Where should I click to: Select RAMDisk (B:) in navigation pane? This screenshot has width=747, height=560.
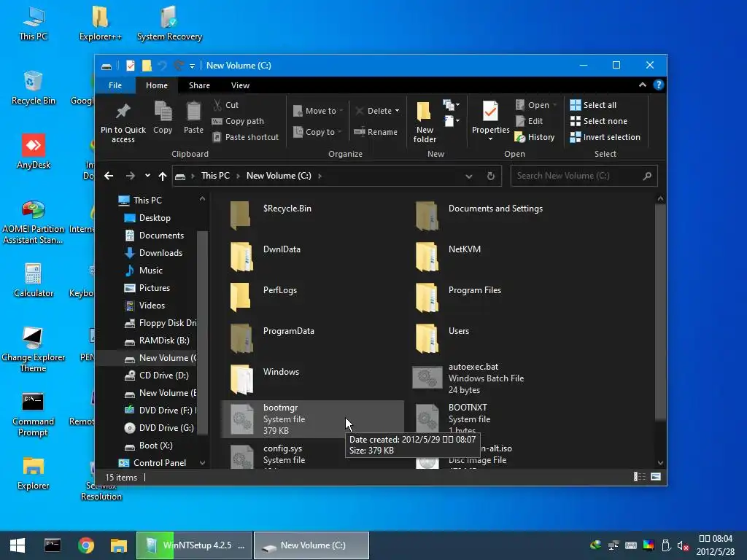[164, 341]
